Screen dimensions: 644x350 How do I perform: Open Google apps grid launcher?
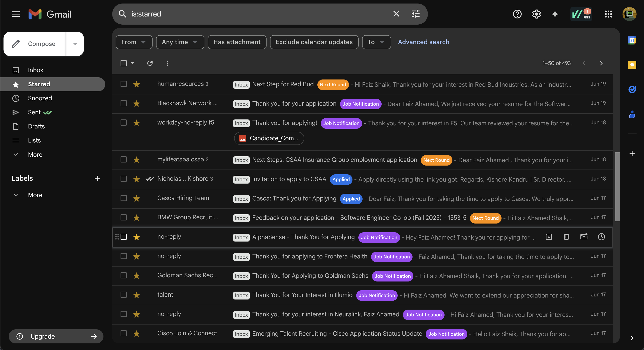tap(608, 14)
